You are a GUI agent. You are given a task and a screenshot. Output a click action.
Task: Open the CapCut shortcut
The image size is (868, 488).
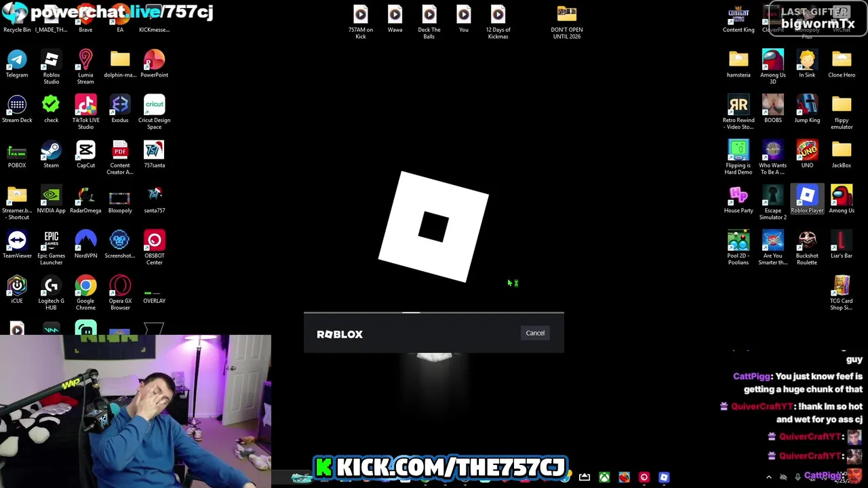coord(85,154)
